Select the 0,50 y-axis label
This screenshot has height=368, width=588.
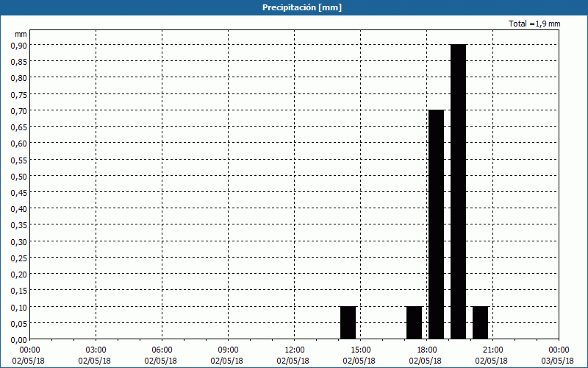click(19, 176)
